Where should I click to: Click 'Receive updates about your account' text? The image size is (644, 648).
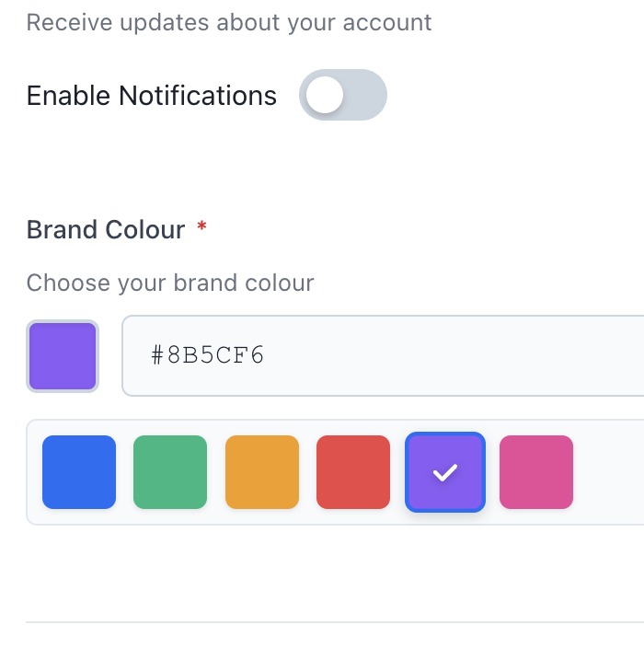(229, 22)
